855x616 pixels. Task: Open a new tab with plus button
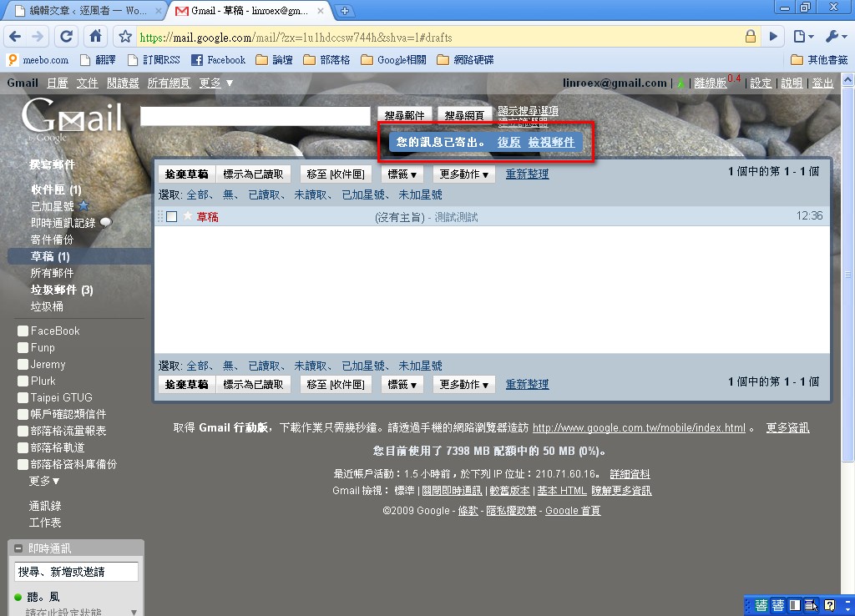click(x=345, y=10)
